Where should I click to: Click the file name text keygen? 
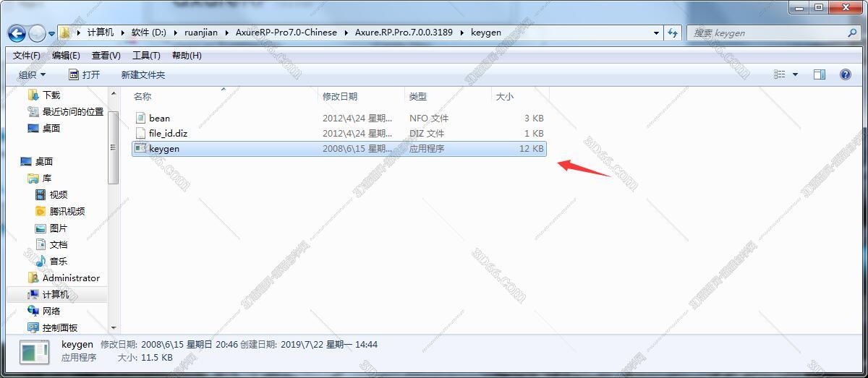[x=164, y=148]
